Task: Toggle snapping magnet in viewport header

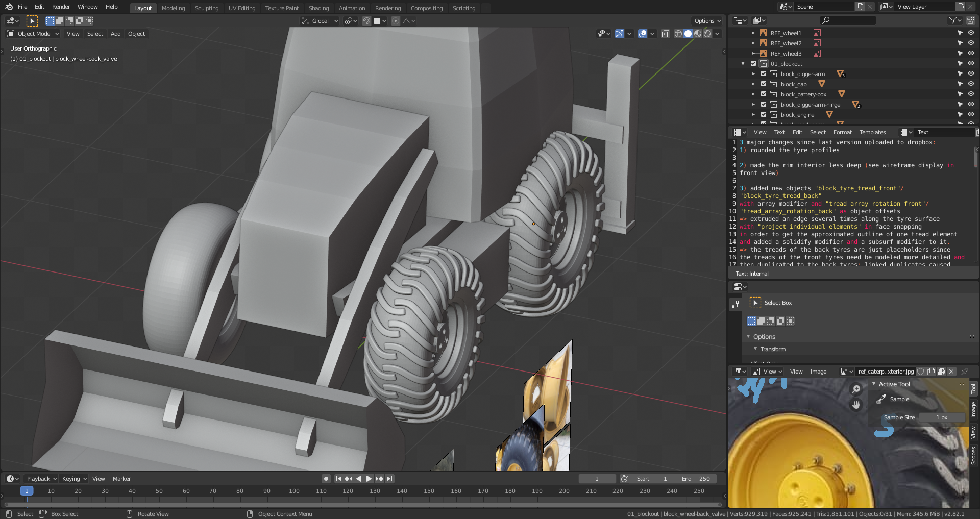Action: (366, 21)
